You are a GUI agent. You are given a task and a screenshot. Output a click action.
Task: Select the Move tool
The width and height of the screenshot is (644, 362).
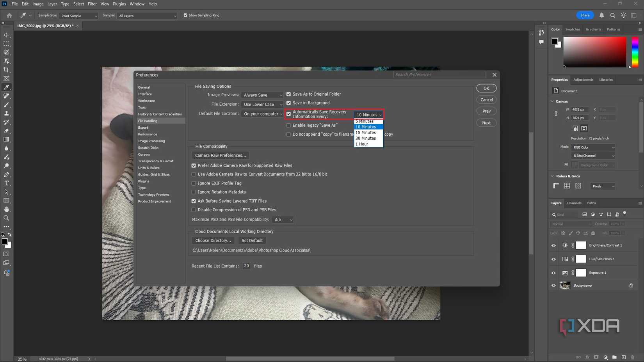tap(6, 35)
